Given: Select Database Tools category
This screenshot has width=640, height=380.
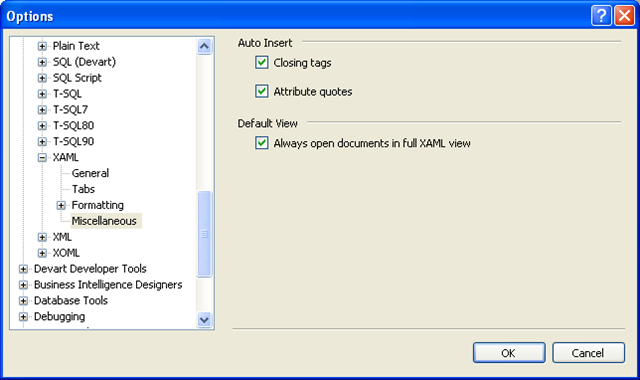Looking at the screenshot, I should click(x=71, y=300).
